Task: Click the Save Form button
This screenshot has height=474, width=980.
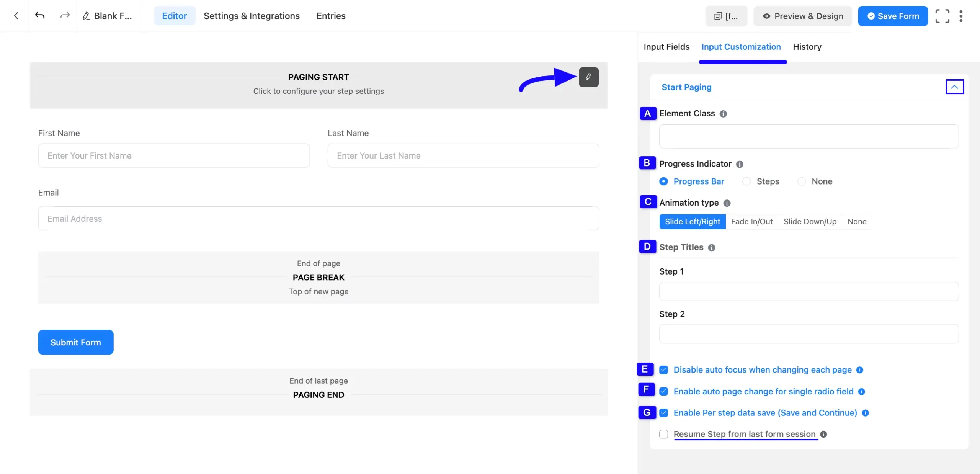Action: [893, 16]
